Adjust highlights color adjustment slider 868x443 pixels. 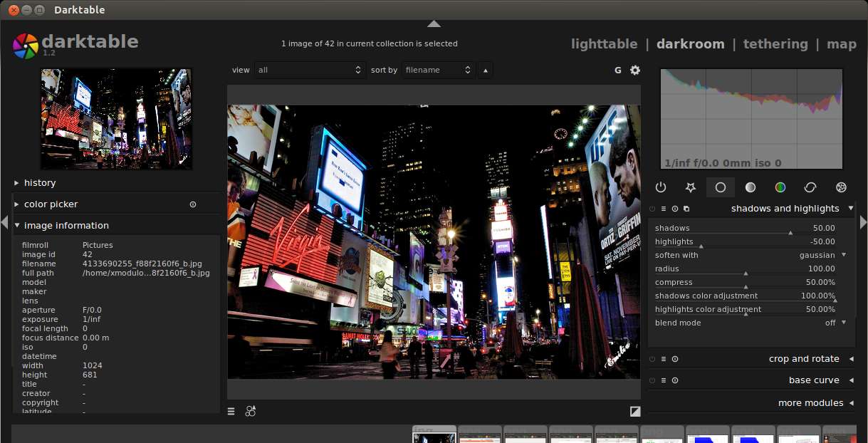click(x=745, y=310)
